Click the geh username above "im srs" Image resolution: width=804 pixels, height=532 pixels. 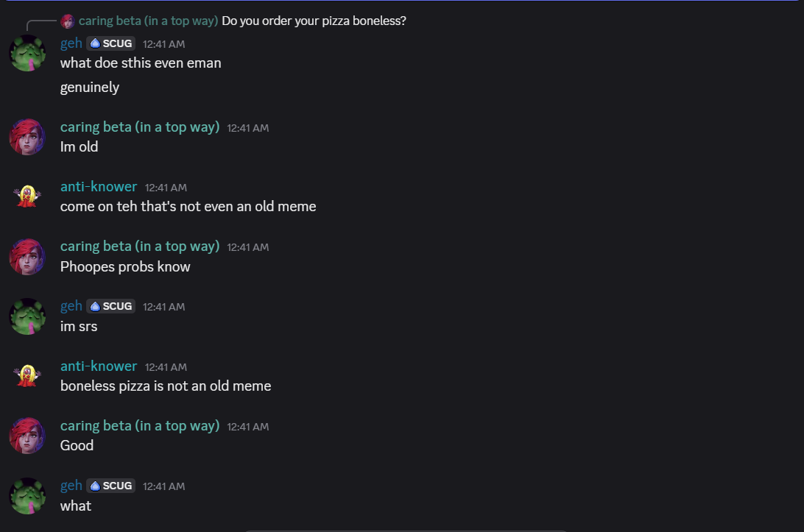point(71,306)
